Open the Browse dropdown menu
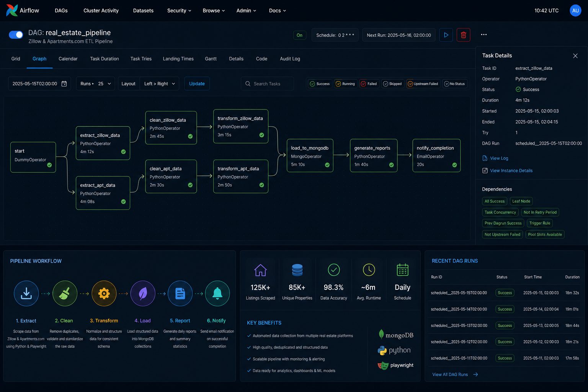This screenshot has height=392, width=588. coord(214,11)
